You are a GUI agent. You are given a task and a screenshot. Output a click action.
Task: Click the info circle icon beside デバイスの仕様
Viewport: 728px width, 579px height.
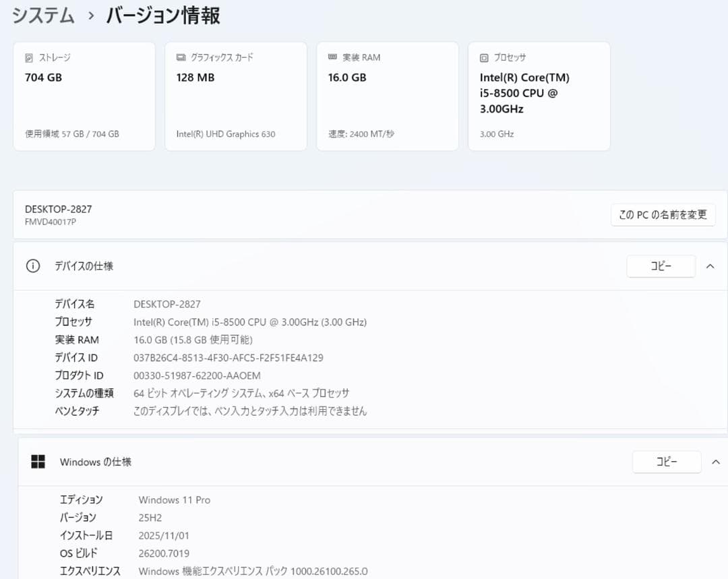[32, 266]
